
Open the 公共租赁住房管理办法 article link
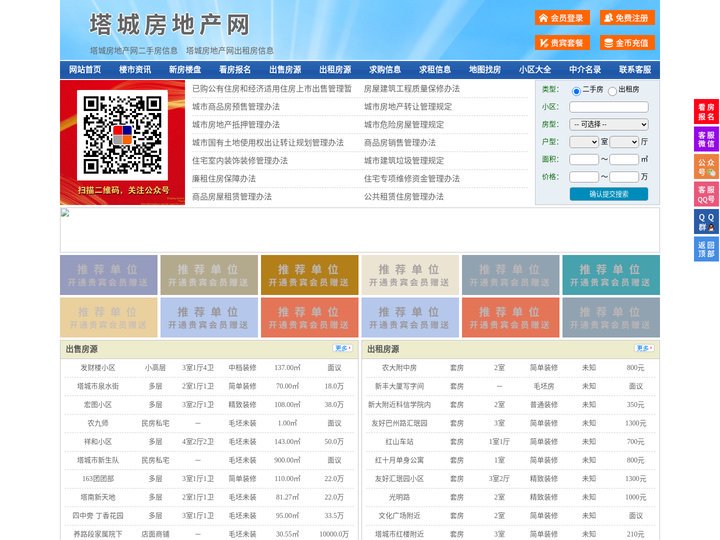point(404,197)
